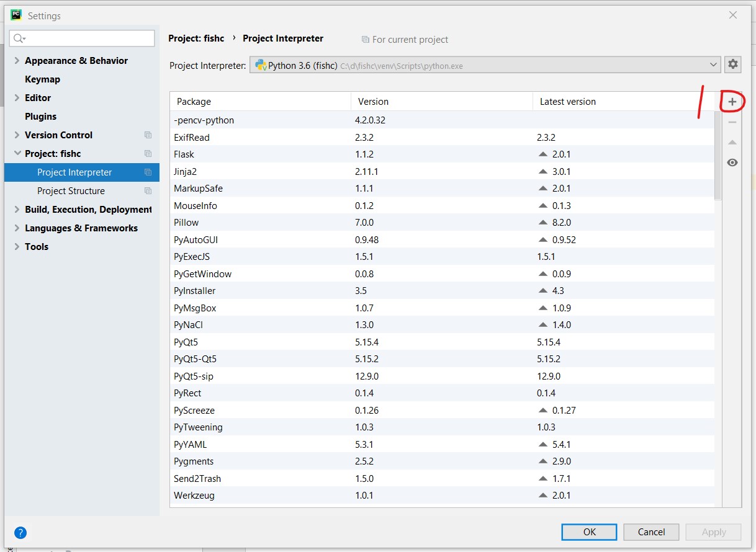Viewport: 756px width, 552px height.
Task: Click the minus uninstall package icon
Action: tap(732, 122)
